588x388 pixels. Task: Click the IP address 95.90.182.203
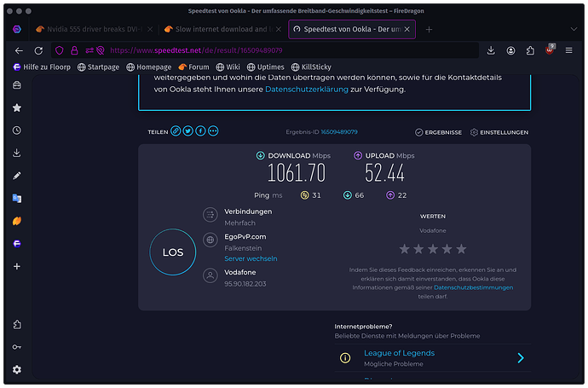[x=245, y=284]
